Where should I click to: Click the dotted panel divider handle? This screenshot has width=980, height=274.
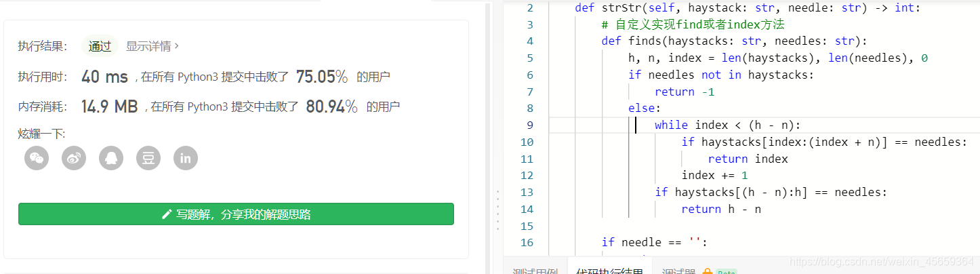tap(498, 210)
